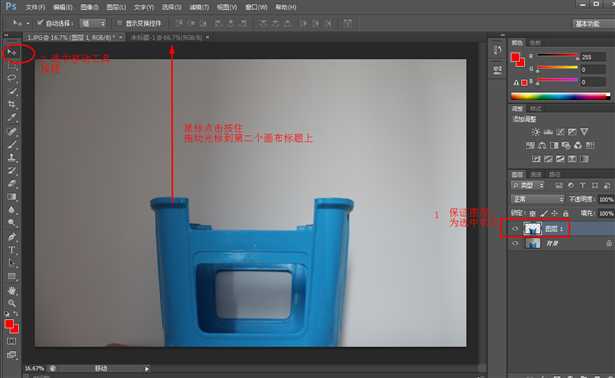Screen dimensions: 615x378
Task: Toggle Quick Mask mode icon
Action: tap(12, 341)
